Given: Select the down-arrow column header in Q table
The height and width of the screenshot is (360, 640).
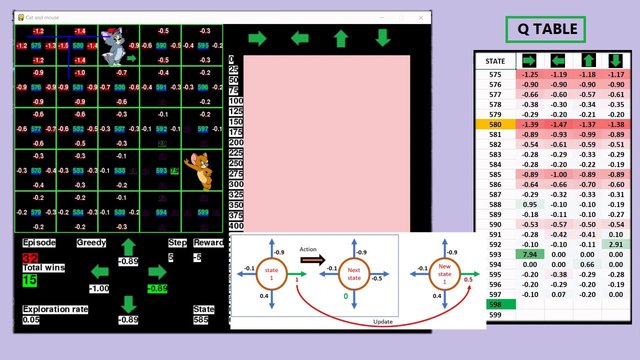Looking at the screenshot, I should (616, 61).
